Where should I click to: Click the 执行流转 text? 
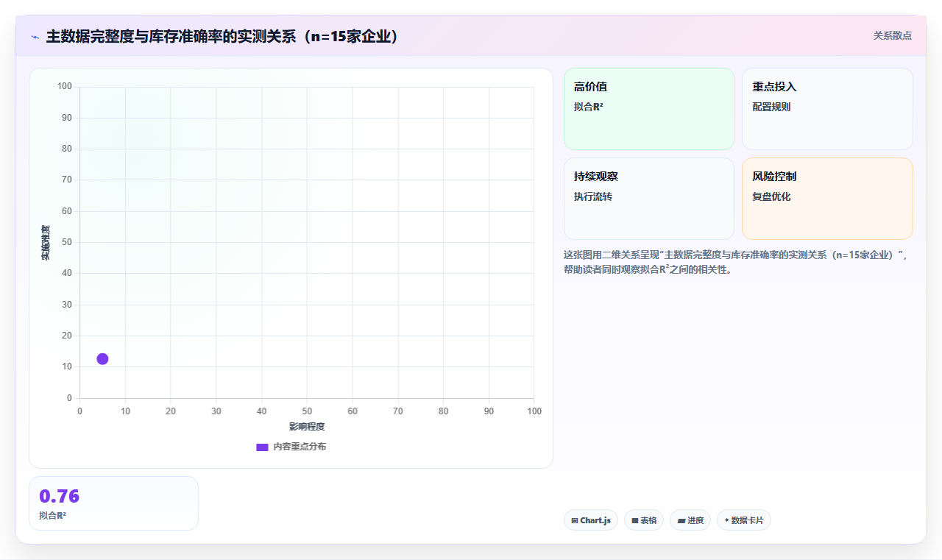[x=593, y=196]
